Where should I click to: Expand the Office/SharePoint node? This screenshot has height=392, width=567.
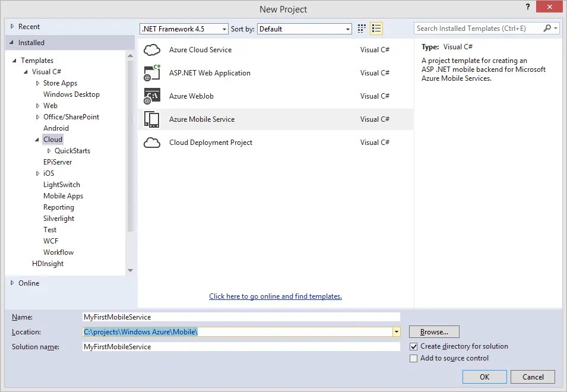click(37, 117)
